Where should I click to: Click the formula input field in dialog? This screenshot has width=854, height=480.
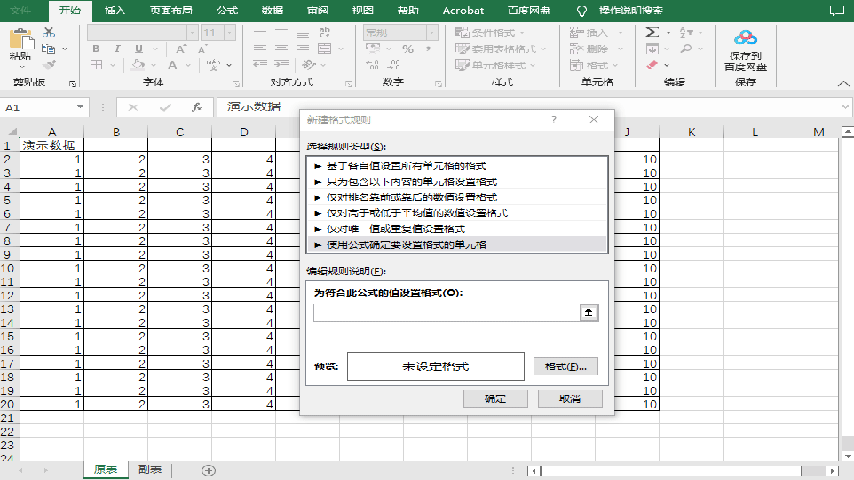point(447,312)
